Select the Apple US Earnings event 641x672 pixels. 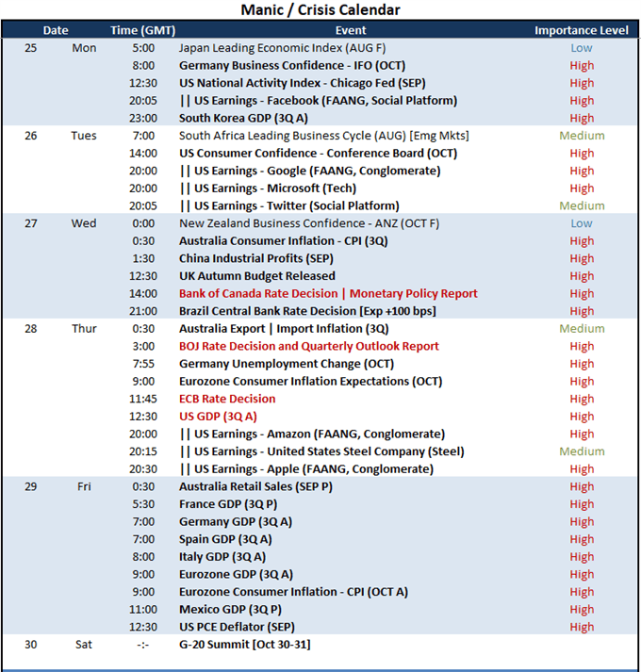306,469
